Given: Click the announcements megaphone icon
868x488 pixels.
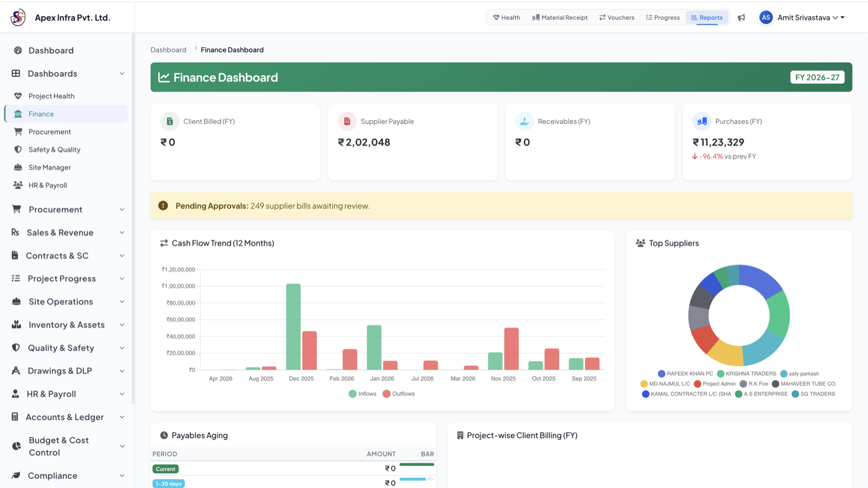Looking at the screenshot, I should pos(742,17).
